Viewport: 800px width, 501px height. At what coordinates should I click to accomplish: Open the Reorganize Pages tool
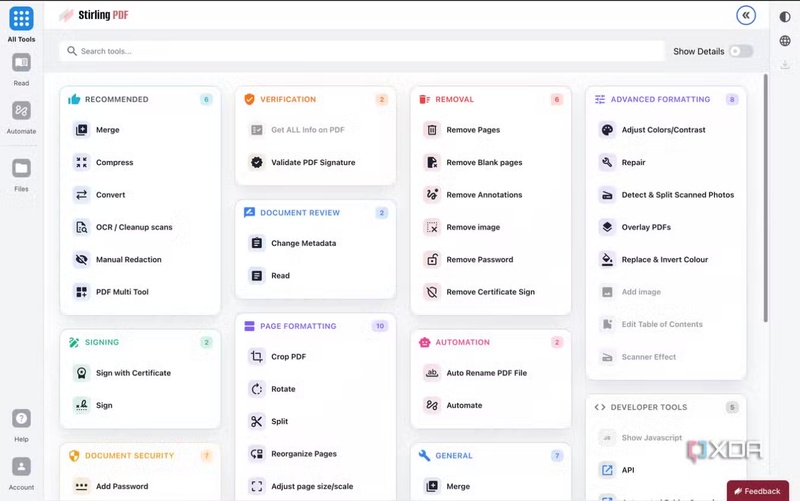pos(315,454)
